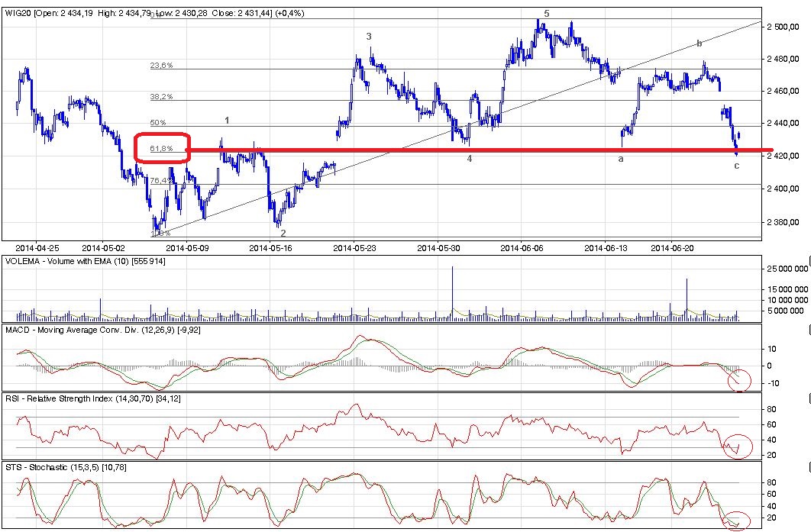Select the RSI axis value 20

pyautogui.click(x=772, y=456)
